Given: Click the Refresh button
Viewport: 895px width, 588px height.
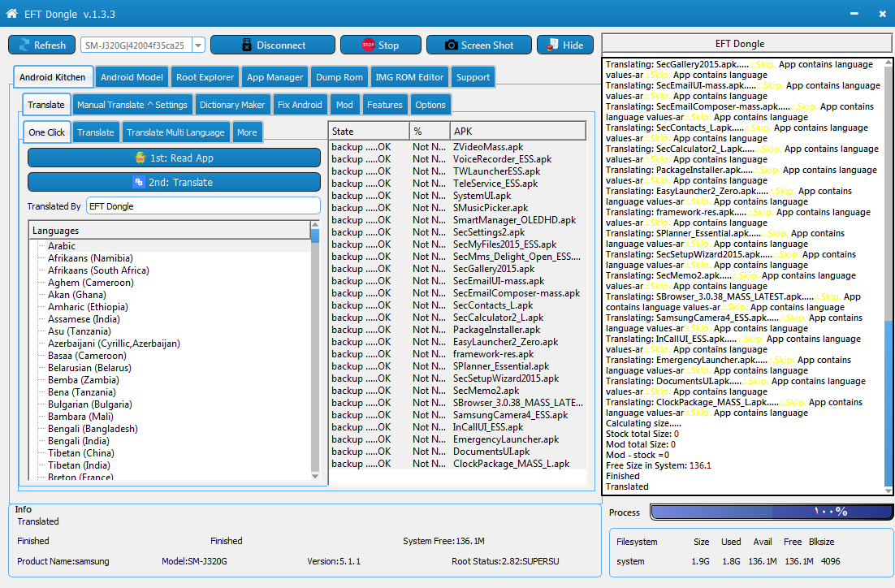Looking at the screenshot, I should pos(41,45).
